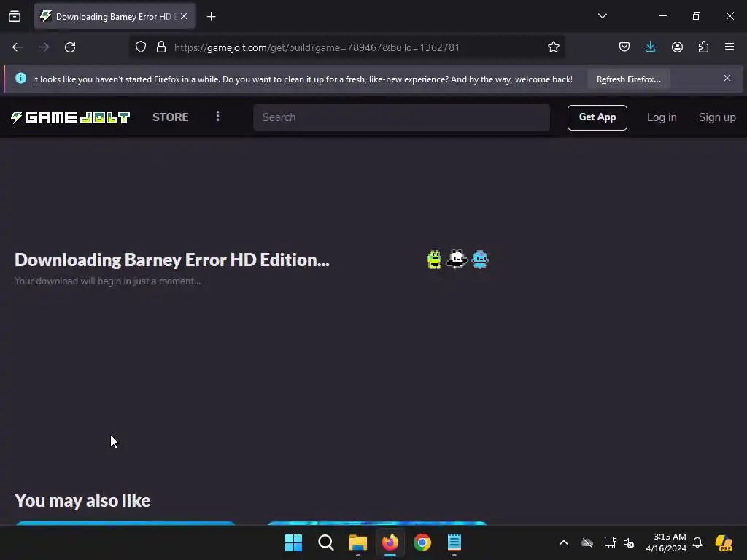Open the extensions puzzle menu
The width and height of the screenshot is (747, 560).
point(703,47)
